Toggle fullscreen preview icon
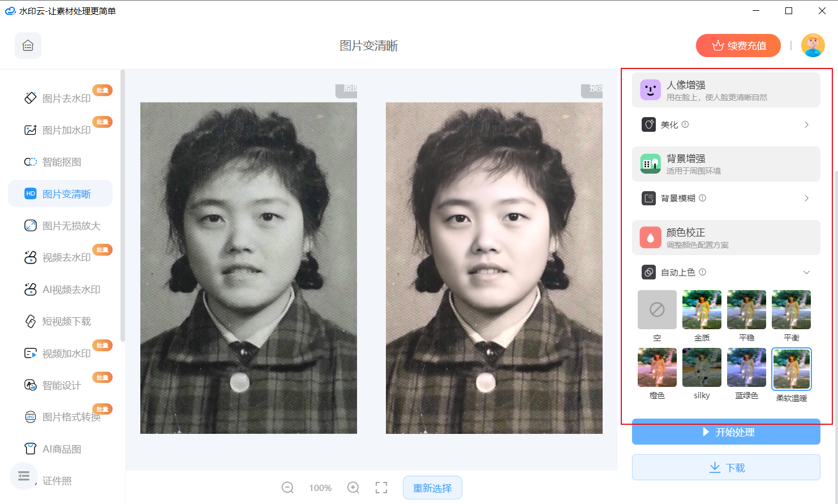 point(381,488)
